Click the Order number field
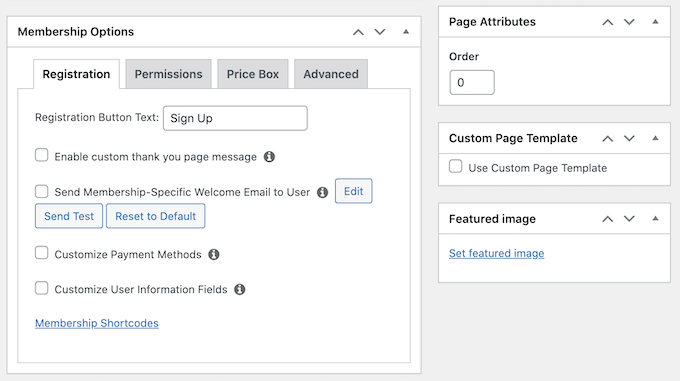680x381 pixels. click(472, 82)
